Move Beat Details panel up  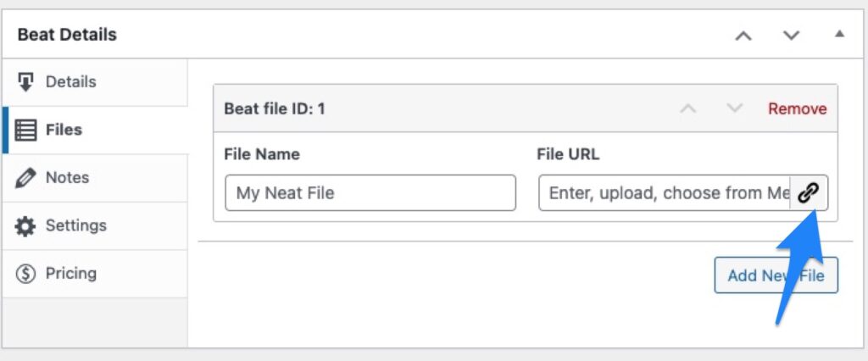[743, 36]
